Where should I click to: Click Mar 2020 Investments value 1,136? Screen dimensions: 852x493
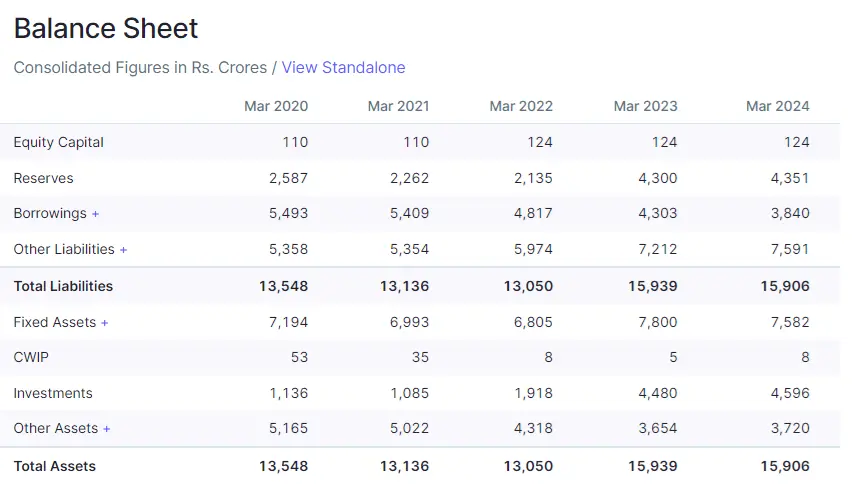pos(288,393)
